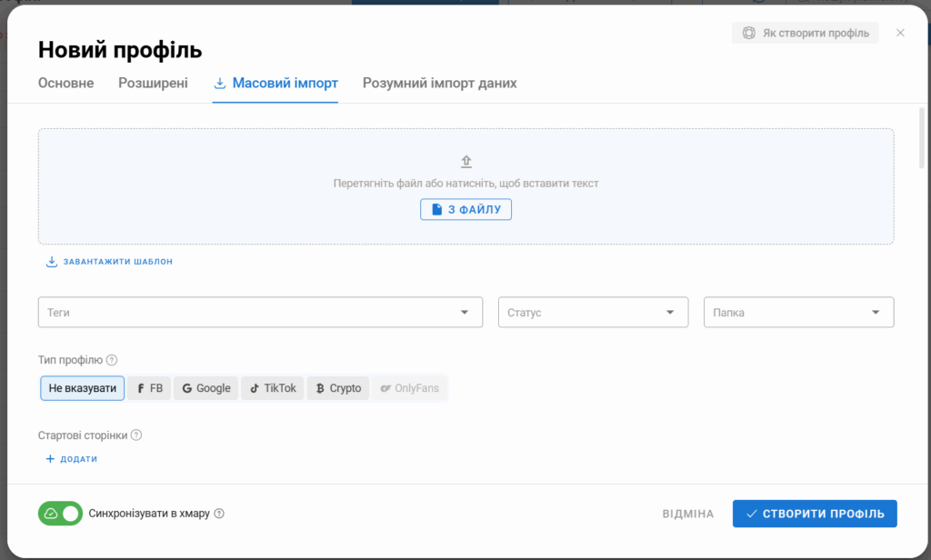Toggle the Синхронізувати в хмару switch
The image size is (931, 560).
point(60,514)
